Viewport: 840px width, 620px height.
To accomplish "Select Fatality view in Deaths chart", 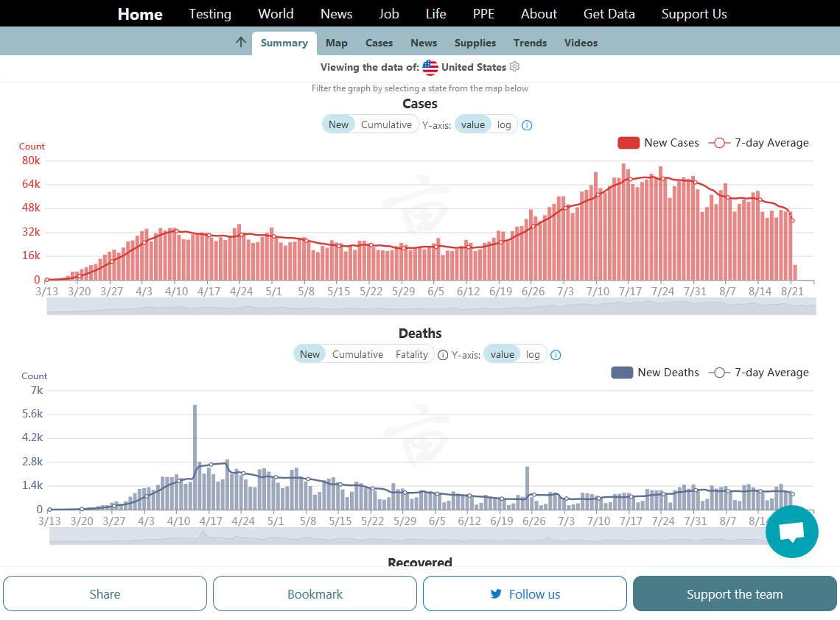I will 411,354.
